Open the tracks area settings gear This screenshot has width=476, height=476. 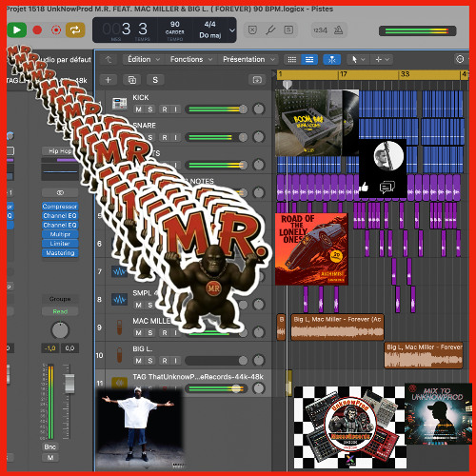click(x=460, y=59)
